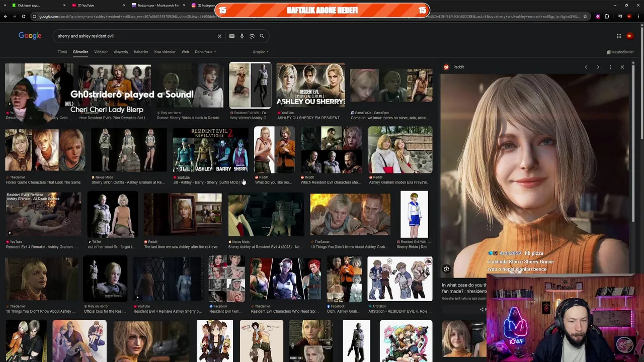Screen dimensions: 644x362
Task: Open the browser extensions puzzle icon
Action: [x=607, y=16]
